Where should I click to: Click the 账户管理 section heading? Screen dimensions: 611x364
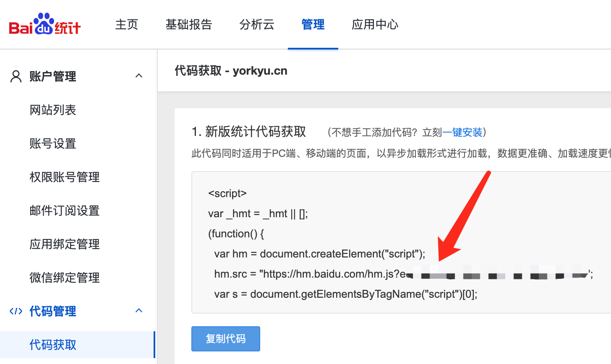(x=53, y=76)
